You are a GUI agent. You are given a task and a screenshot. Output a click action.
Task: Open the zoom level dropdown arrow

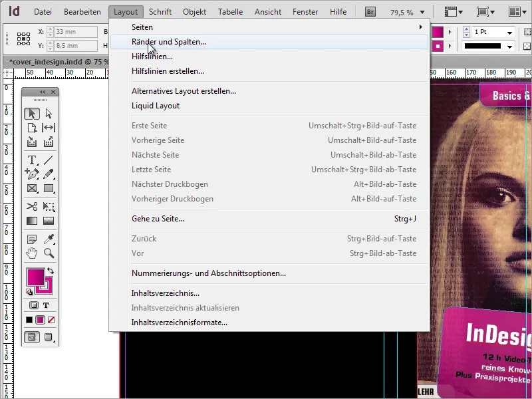coord(422,12)
